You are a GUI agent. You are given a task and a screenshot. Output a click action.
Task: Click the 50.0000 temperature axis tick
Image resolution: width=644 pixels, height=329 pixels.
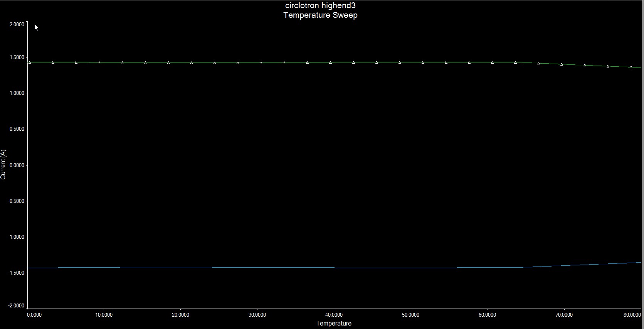pos(411,315)
